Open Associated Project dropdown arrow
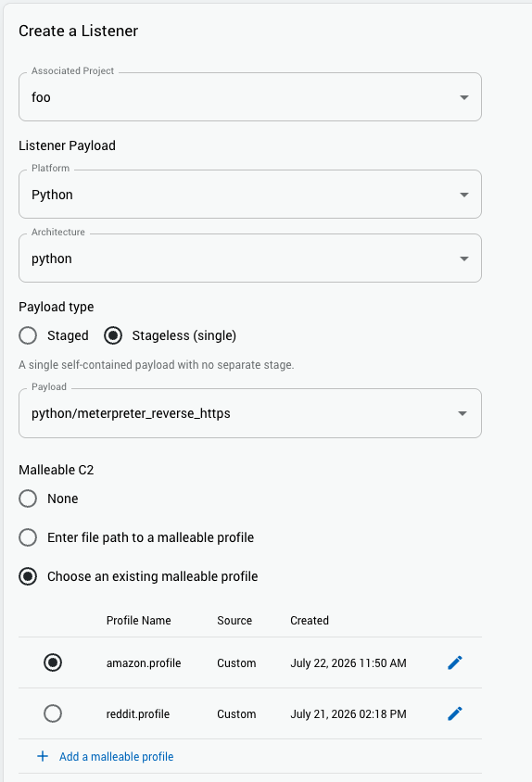Viewport: 532px width, 782px height. tap(464, 97)
